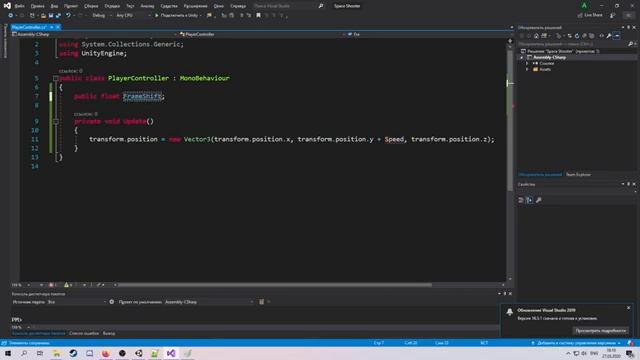Toggle pin on PlayerController.cs tab
The width and height of the screenshot is (640, 360).
(x=51, y=27)
